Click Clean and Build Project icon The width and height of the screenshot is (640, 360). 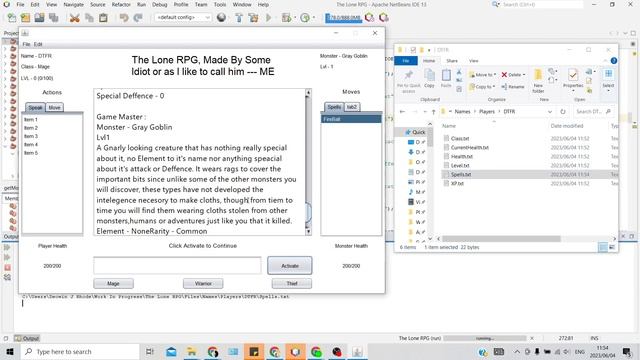coord(253,18)
